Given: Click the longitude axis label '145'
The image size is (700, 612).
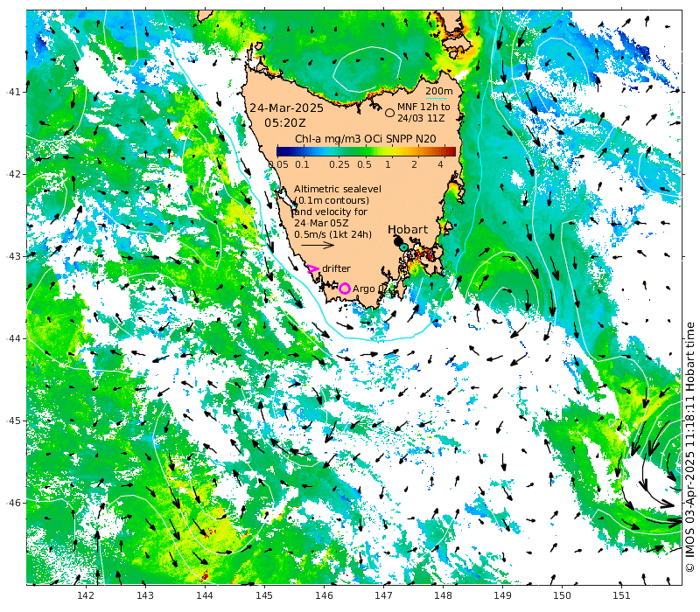Looking at the screenshot, I should pos(264,595).
